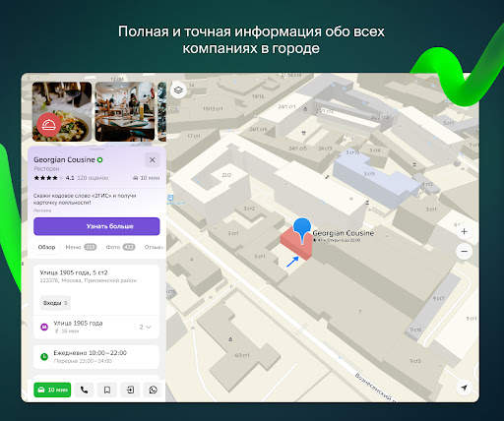Image resolution: width=504 pixels, height=421 pixels.
Task: Open WhatsApp chat icon
Action: [x=153, y=390]
